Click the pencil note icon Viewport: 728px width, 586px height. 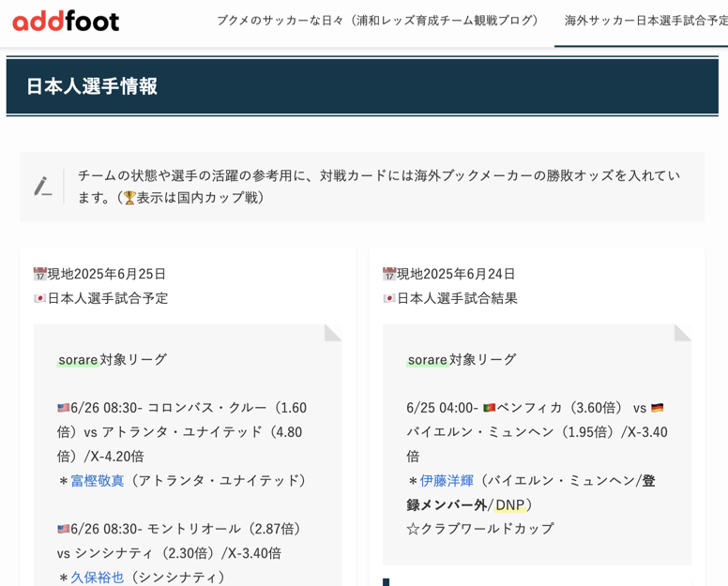(x=43, y=186)
